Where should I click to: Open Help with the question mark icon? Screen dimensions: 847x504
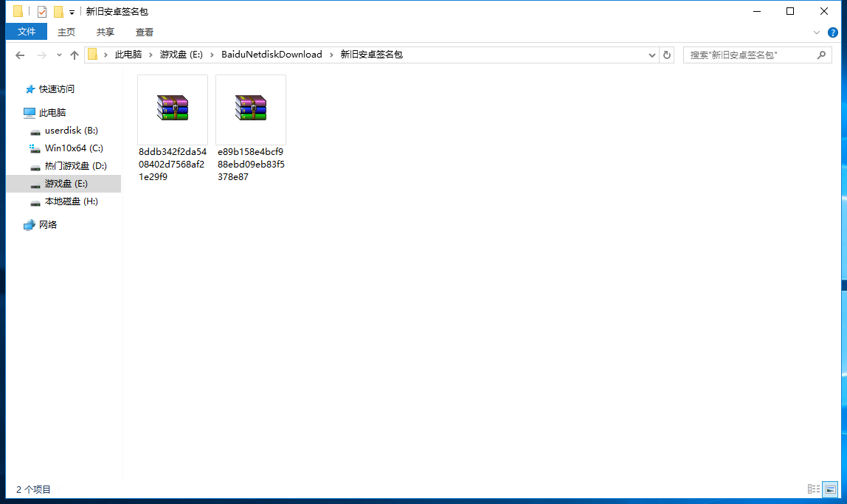pos(832,32)
